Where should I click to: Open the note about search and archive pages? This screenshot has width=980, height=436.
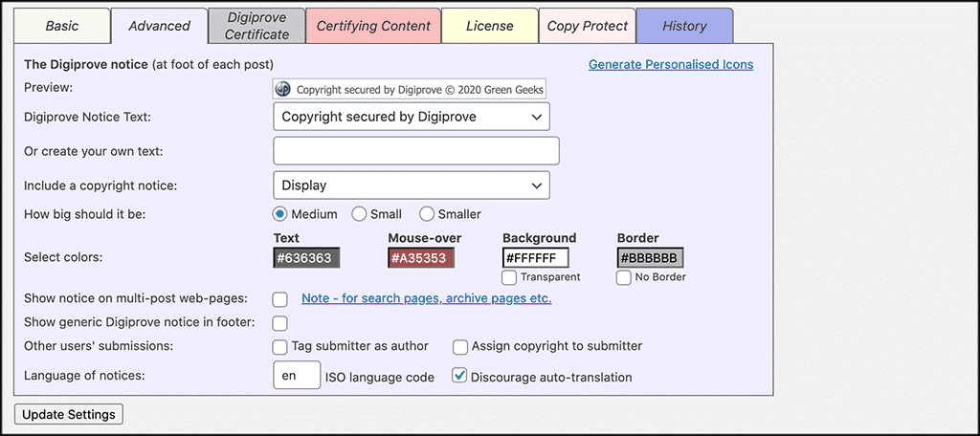coord(426,298)
